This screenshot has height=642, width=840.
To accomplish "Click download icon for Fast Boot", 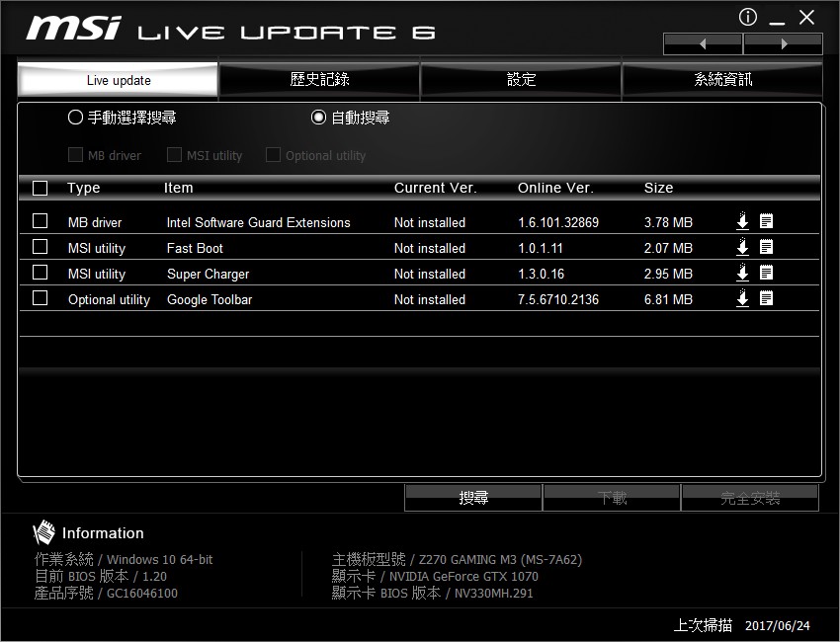I will point(743,247).
